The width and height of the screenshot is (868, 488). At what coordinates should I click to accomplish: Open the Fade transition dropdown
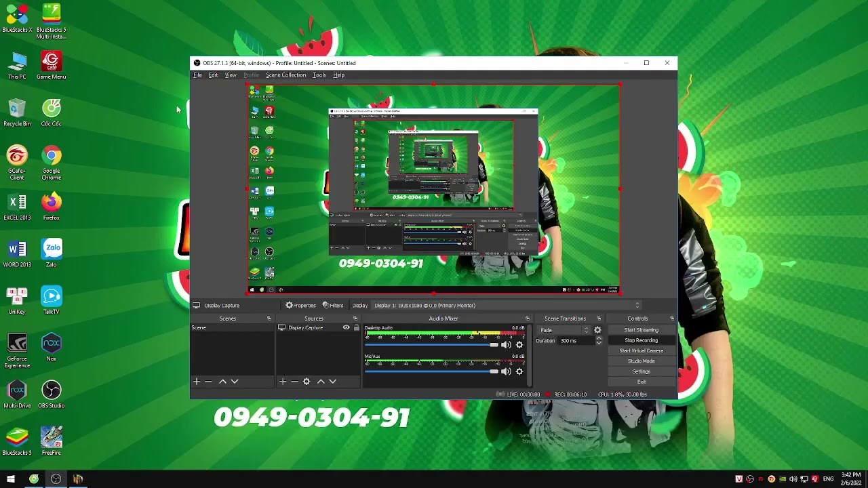[564, 330]
